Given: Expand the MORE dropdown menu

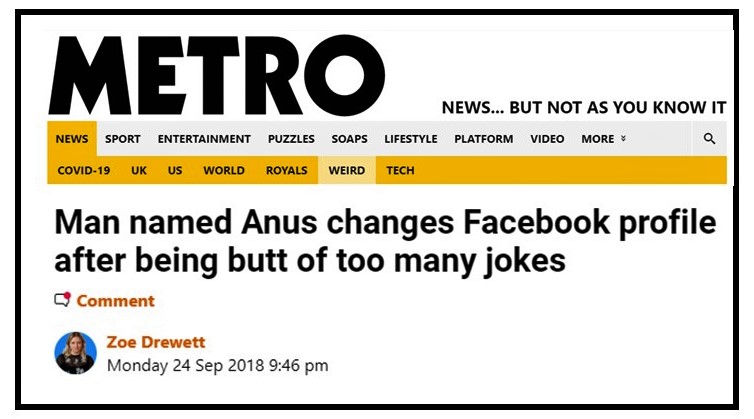Looking at the screenshot, I should click(604, 139).
